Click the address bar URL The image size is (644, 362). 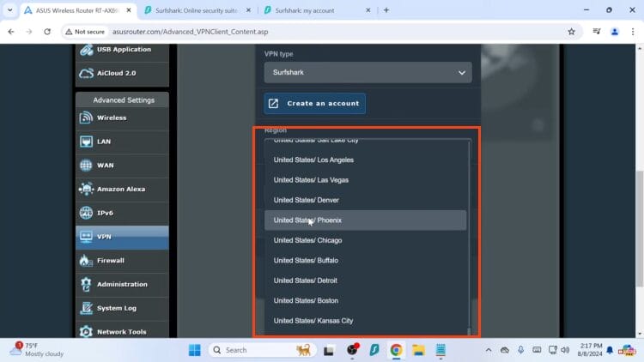190,32
